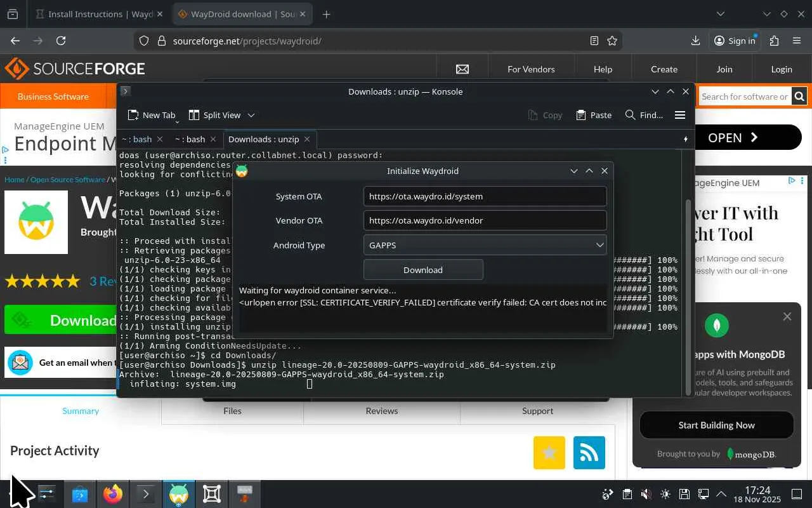
Task: Open the For Vendors menu on SourceForge
Action: coord(531,69)
